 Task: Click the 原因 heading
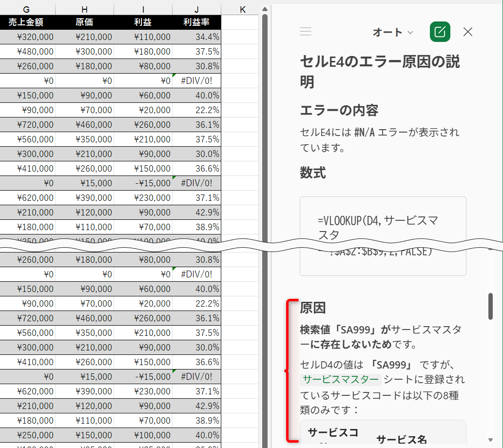[313, 308]
